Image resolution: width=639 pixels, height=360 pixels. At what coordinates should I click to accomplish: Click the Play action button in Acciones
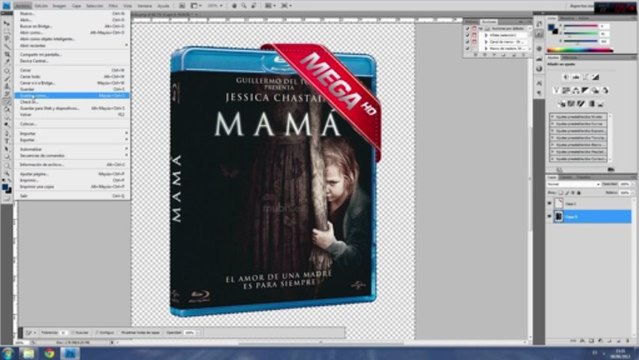click(494, 55)
